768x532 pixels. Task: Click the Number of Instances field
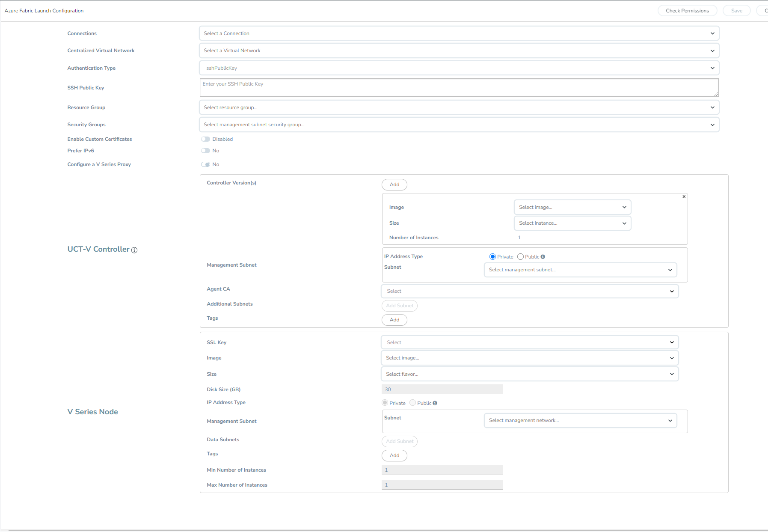click(x=572, y=238)
